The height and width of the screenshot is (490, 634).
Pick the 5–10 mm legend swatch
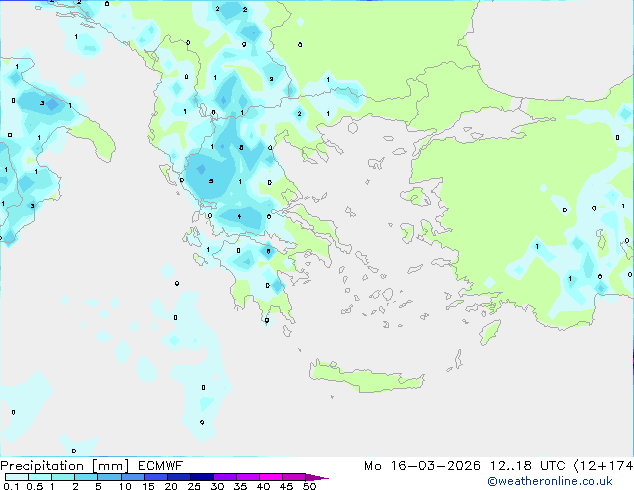coord(109,477)
